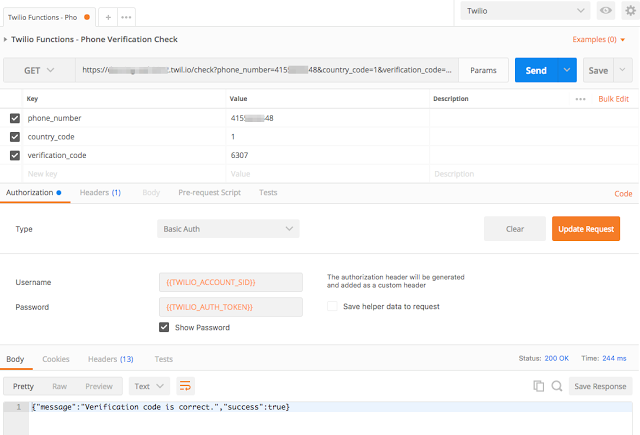The height and width of the screenshot is (435, 640).
Task: Open the response Tests tab
Action: 164,359
